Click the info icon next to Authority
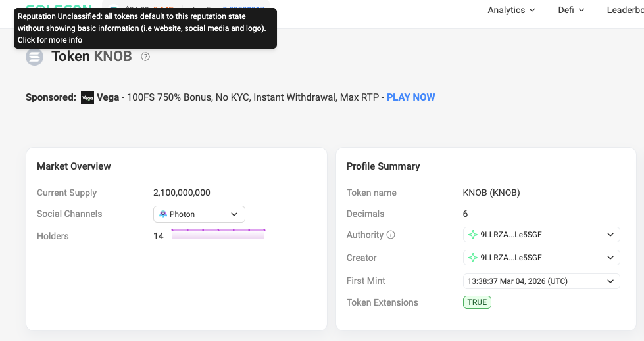The width and height of the screenshot is (644, 341). (x=391, y=235)
